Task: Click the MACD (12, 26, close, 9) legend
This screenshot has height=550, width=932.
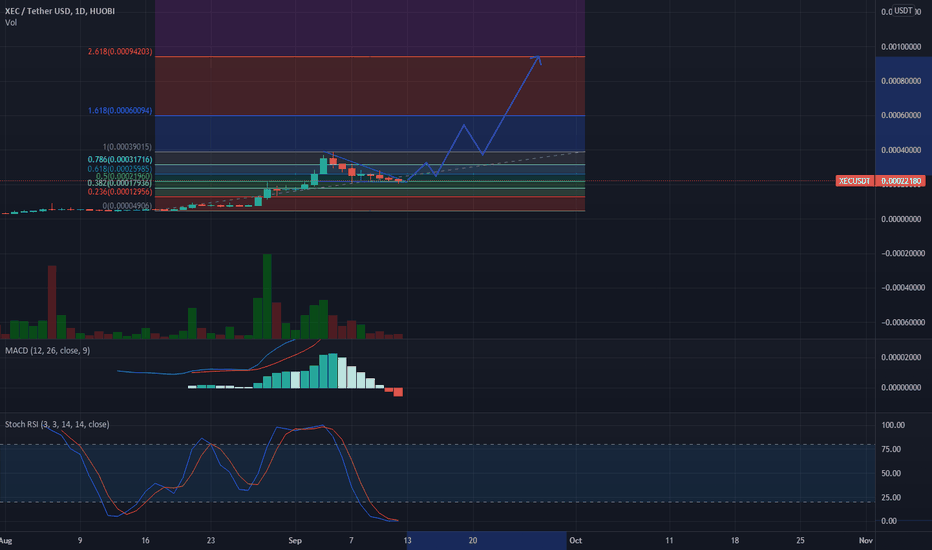Action: coord(48,351)
